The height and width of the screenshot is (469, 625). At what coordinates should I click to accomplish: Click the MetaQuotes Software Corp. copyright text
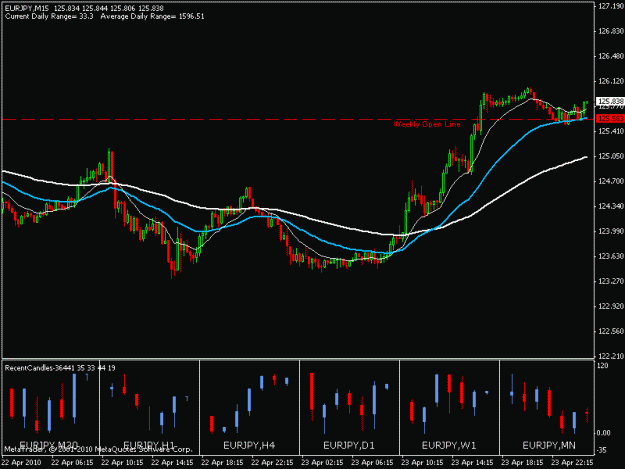pyautogui.click(x=98, y=449)
